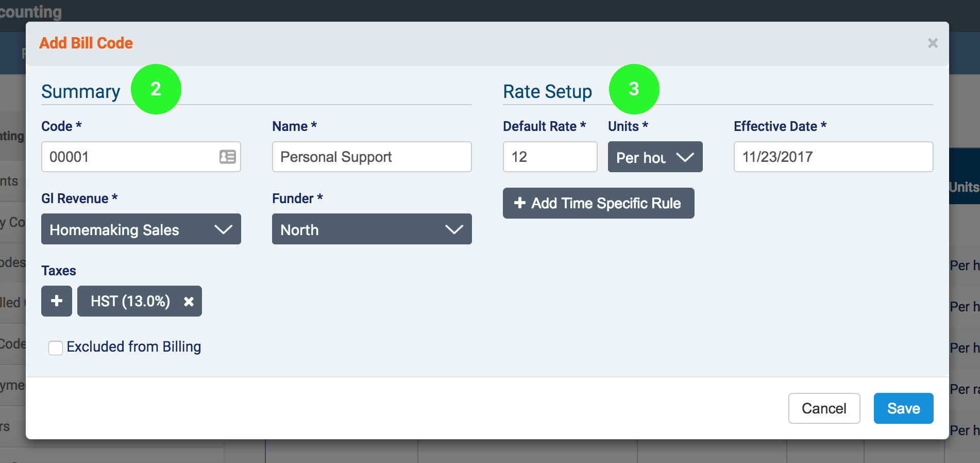This screenshot has width=980, height=463.
Task: Click the green step 2 badge
Action: [156, 89]
